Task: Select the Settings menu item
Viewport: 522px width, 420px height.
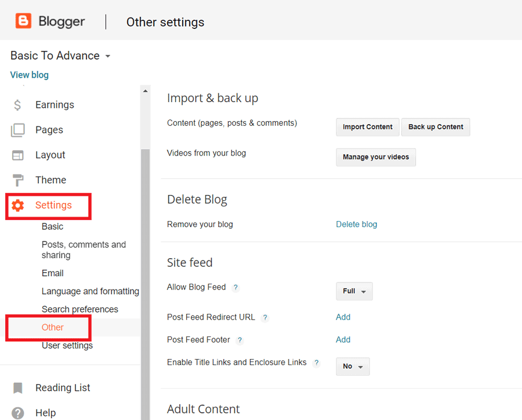Action: (53, 205)
